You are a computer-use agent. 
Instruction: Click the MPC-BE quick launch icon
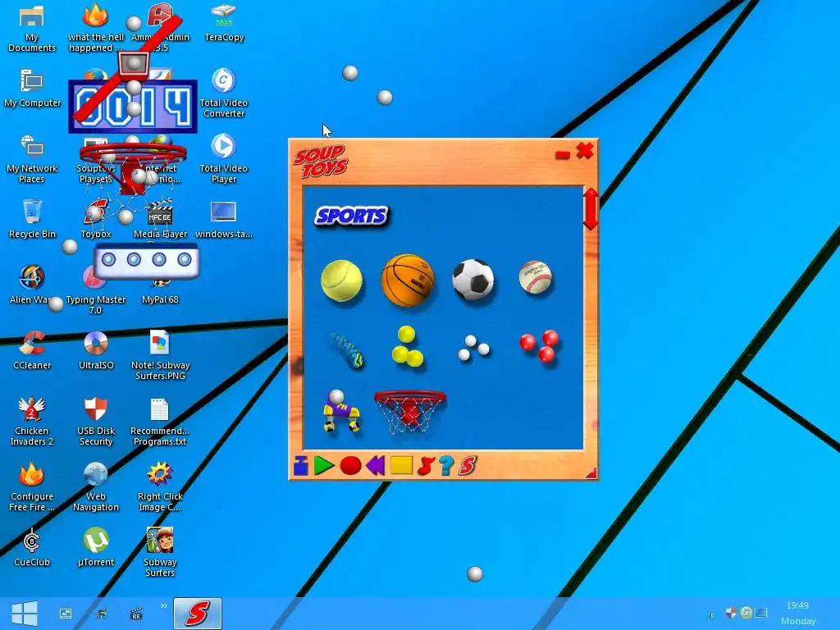137,614
